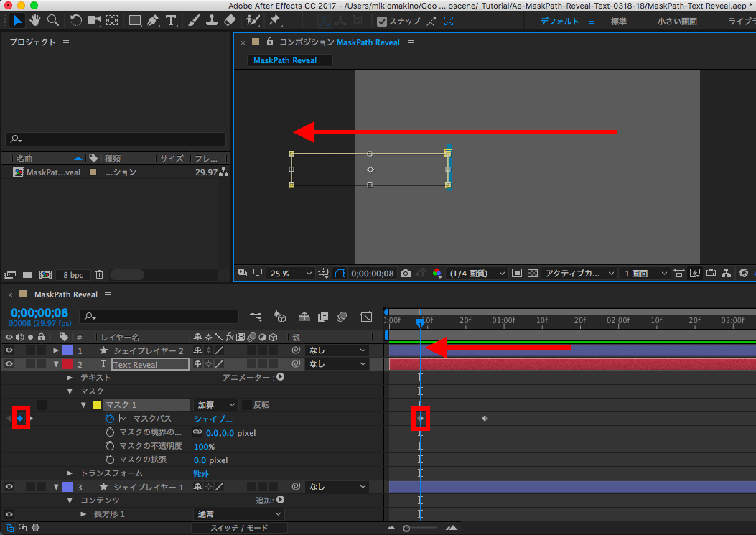756x535 pixels.
Task: Hide layer シェイプレイヤー 2 with eye icon
Action: point(9,350)
